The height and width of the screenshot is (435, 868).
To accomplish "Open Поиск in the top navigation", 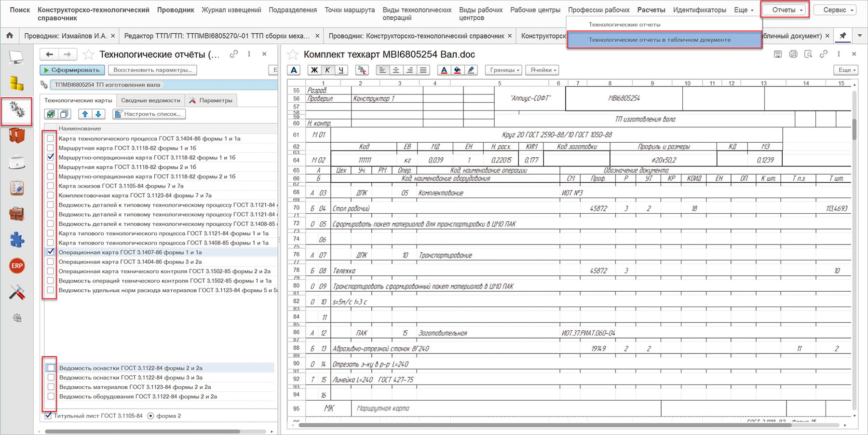I will pos(20,10).
